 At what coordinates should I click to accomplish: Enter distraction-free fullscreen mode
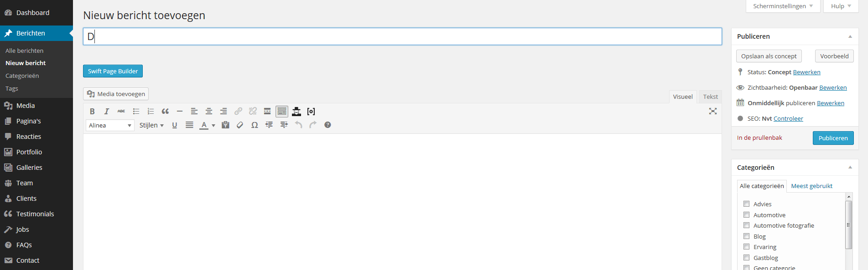pyautogui.click(x=713, y=111)
